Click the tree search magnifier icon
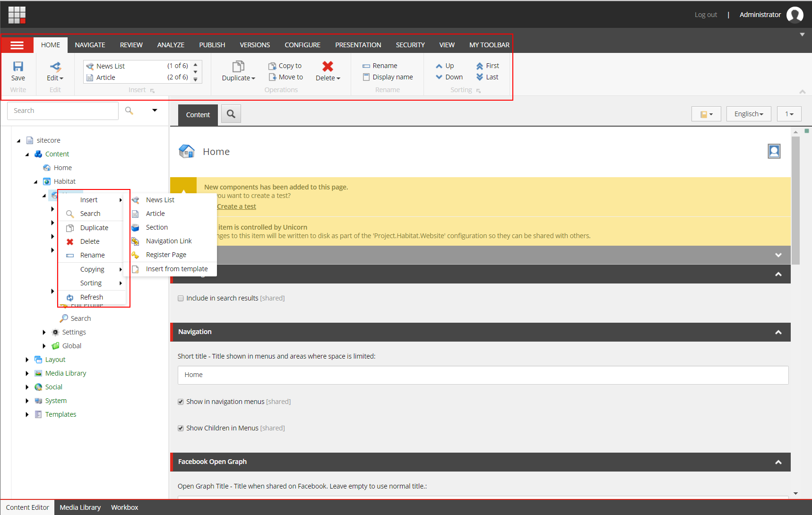The width and height of the screenshot is (812, 515). [129, 111]
